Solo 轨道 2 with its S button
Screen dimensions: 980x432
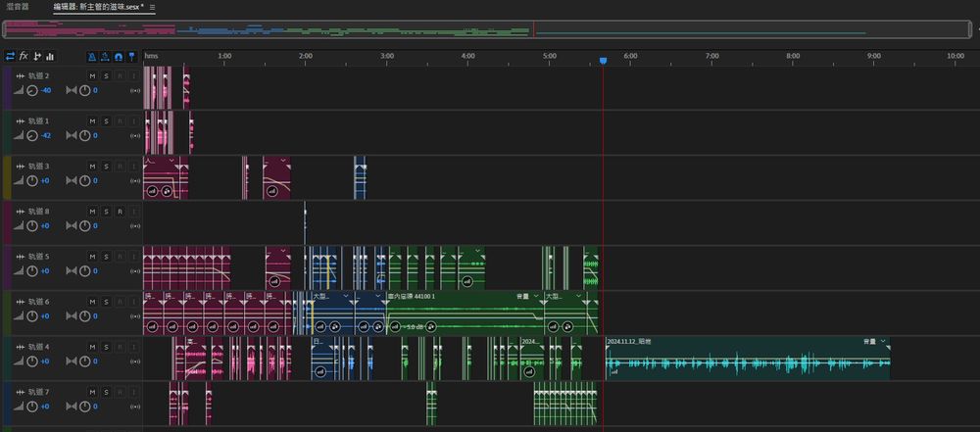pyautogui.click(x=106, y=75)
